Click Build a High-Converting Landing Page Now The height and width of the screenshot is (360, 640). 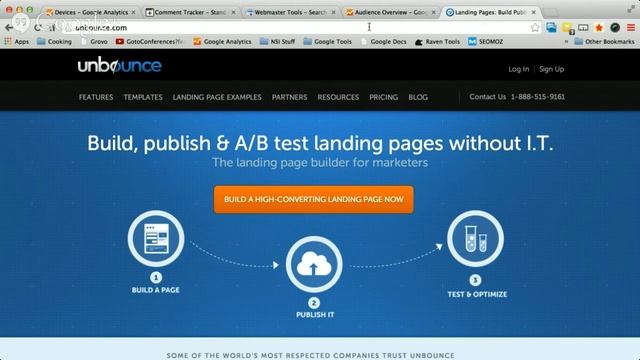[313, 200]
